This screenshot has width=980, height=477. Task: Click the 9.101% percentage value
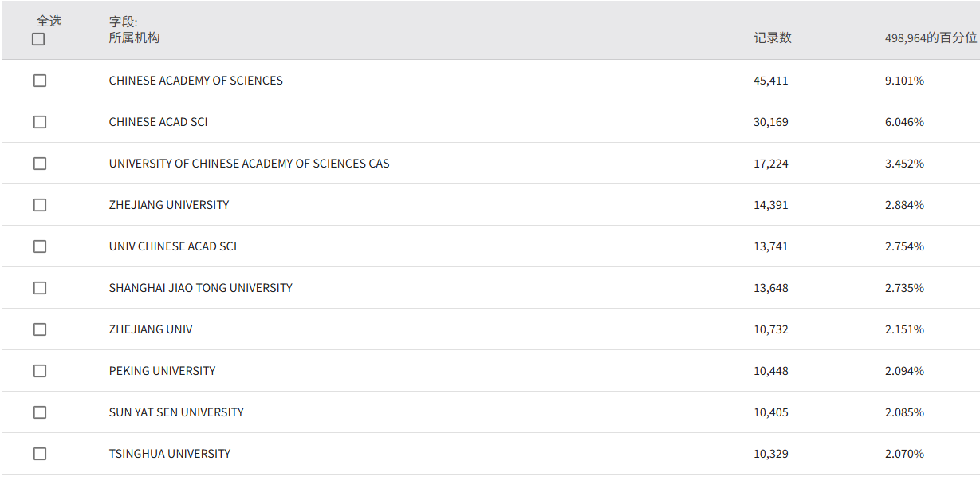pos(904,81)
